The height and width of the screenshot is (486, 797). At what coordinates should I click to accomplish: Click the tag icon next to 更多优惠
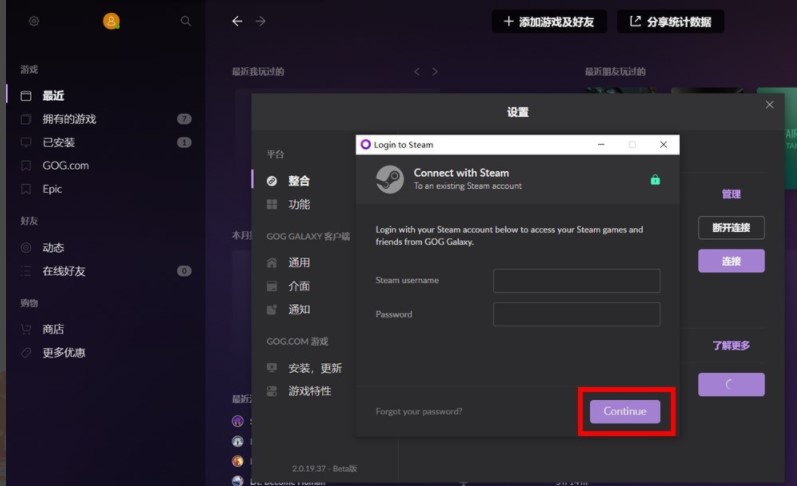(x=26, y=353)
